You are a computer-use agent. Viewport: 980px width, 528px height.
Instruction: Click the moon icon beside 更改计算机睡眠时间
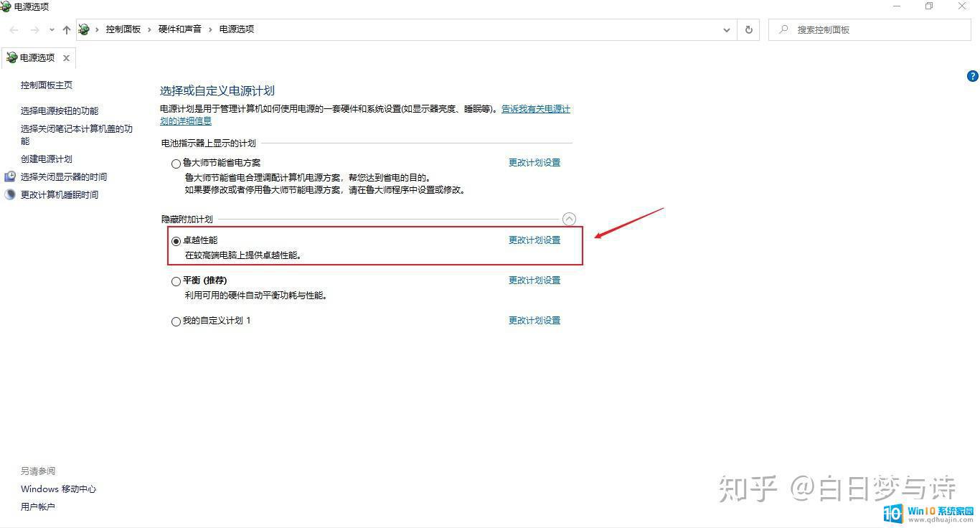(x=10, y=194)
